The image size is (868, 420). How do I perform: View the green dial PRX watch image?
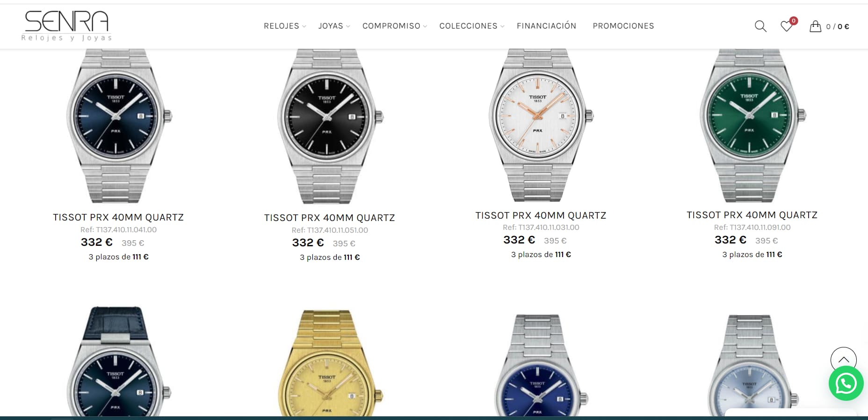[752, 125]
